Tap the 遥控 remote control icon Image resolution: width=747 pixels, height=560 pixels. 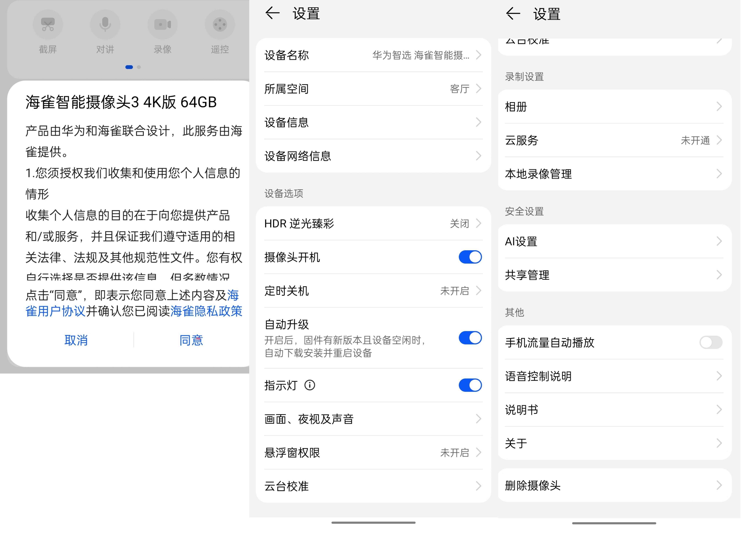(x=220, y=25)
